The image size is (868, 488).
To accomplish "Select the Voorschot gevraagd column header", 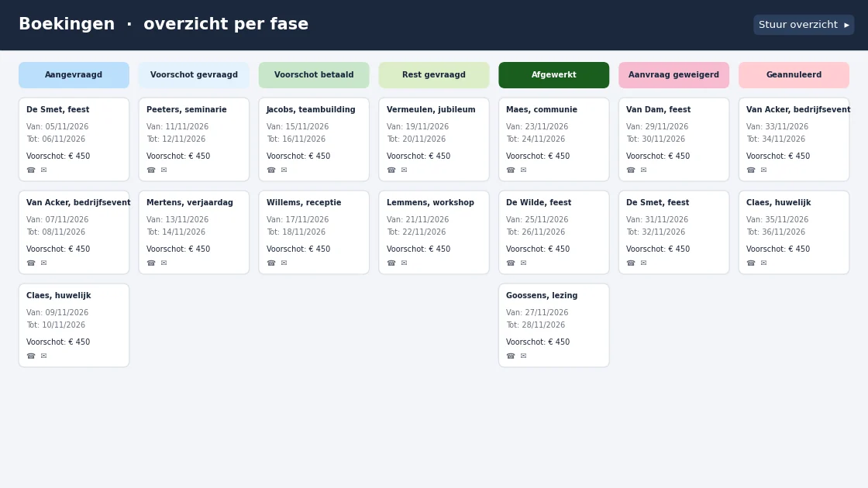I will 194,74.
